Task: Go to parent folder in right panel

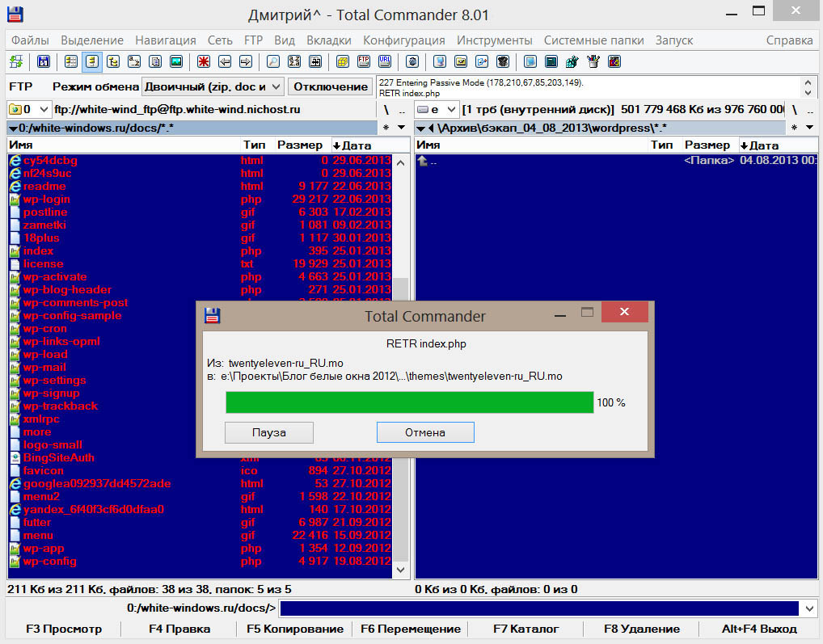Action: [616, 161]
